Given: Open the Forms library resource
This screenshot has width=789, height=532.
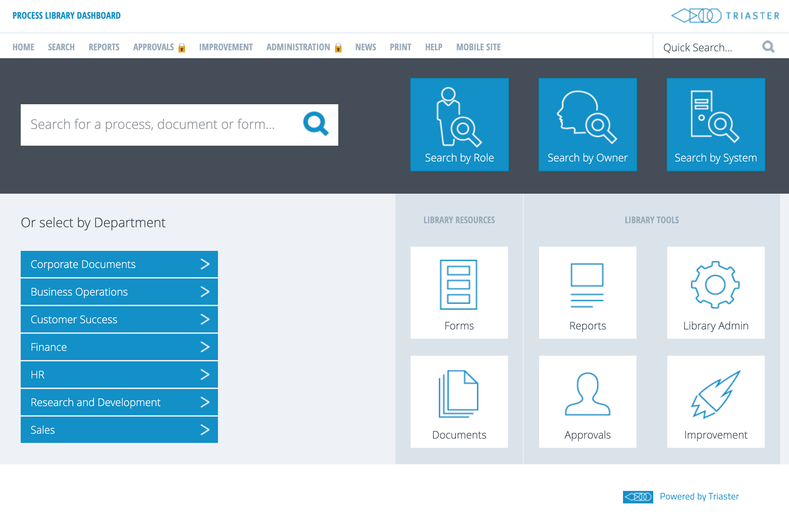Looking at the screenshot, I should [x=459, y=292].
